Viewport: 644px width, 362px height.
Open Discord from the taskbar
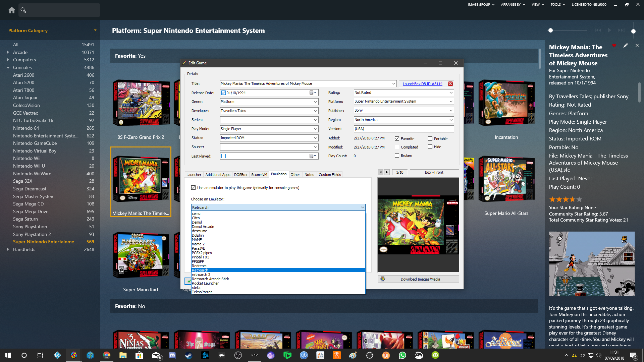click(172, 355)
